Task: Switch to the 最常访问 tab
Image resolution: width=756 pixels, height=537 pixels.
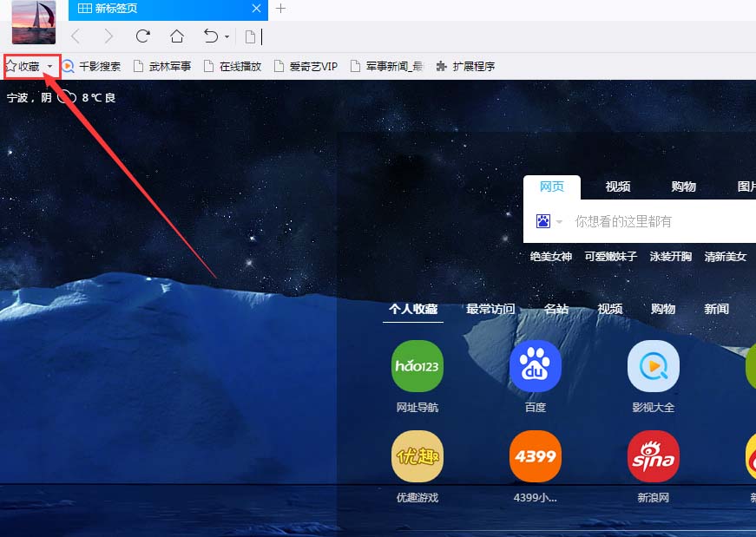Action: pyautogui.click(x=490, y=309)
